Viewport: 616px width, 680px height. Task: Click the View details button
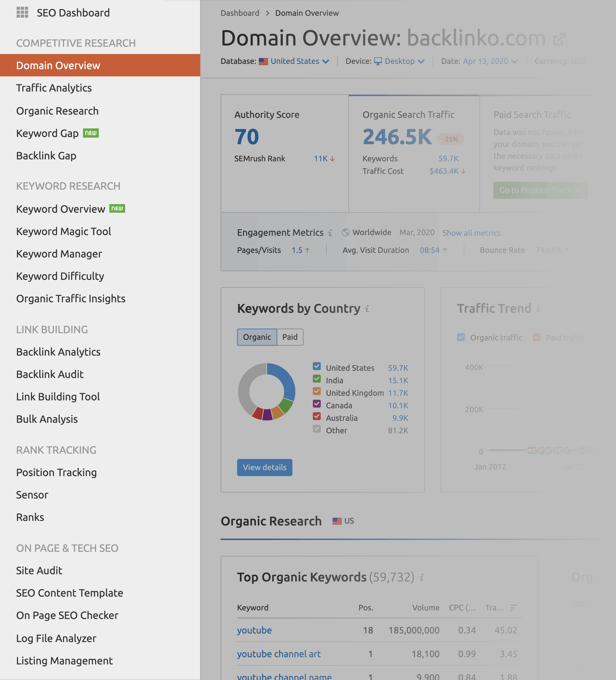[x=265, y=468]
